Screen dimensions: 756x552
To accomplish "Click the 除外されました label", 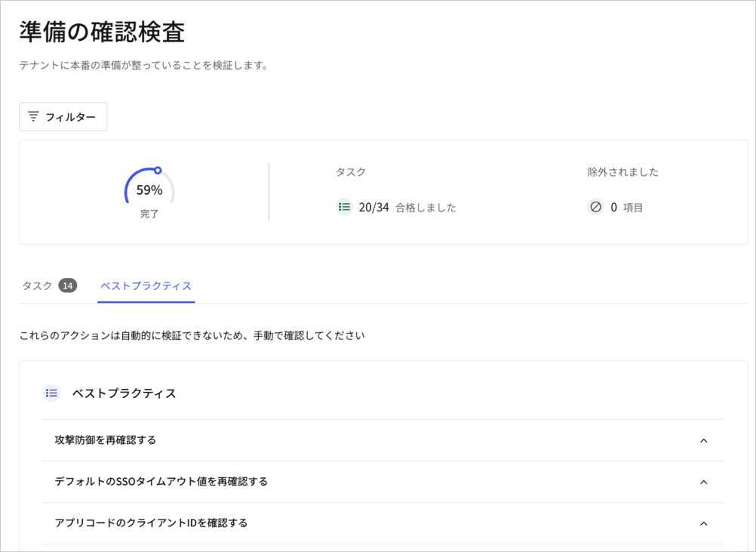I will (623, 172).
